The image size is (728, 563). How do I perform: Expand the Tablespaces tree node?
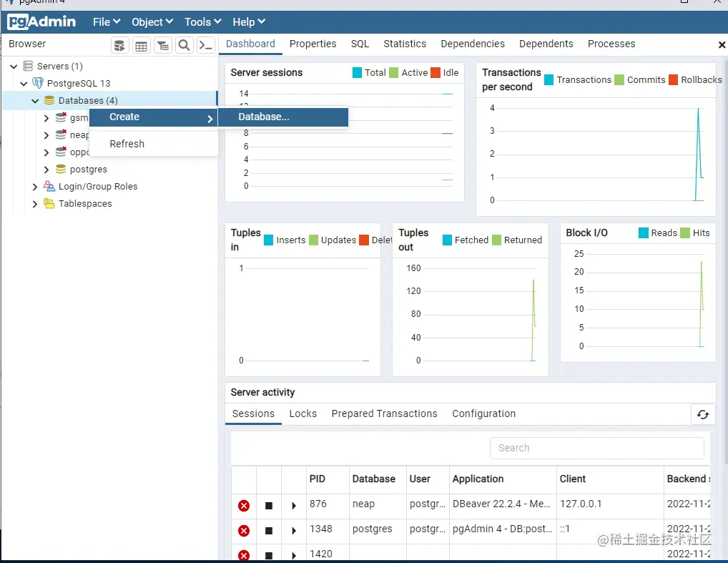(35, 204)
